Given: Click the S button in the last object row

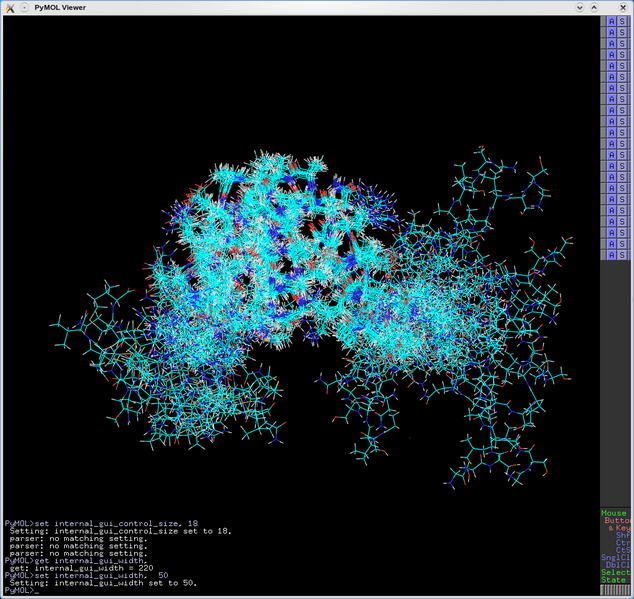Looking at the screenshot, I should pyautogui.click(x=623, y=255).
